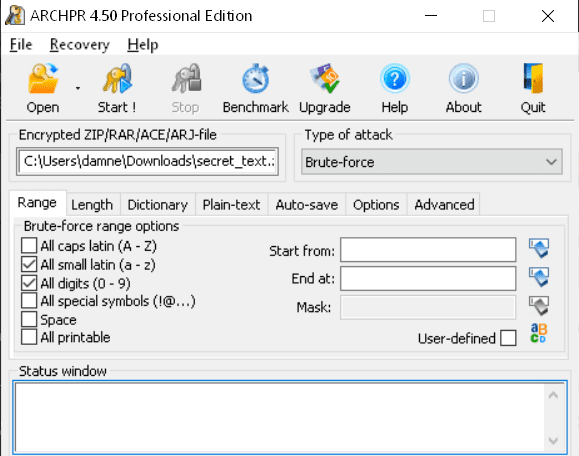The image size is (579, 456).
Task: Click the Mask input field
Action: 428,307
